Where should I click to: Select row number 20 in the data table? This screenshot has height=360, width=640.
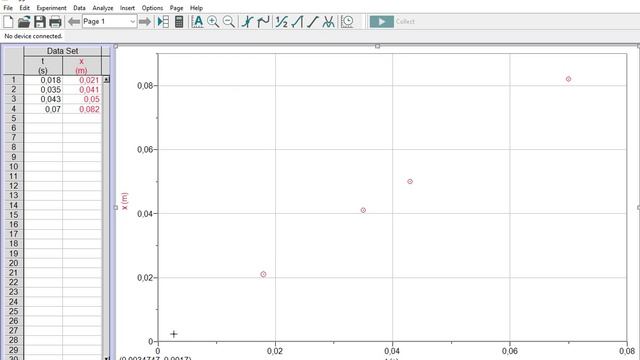click(x=13, y=263)
